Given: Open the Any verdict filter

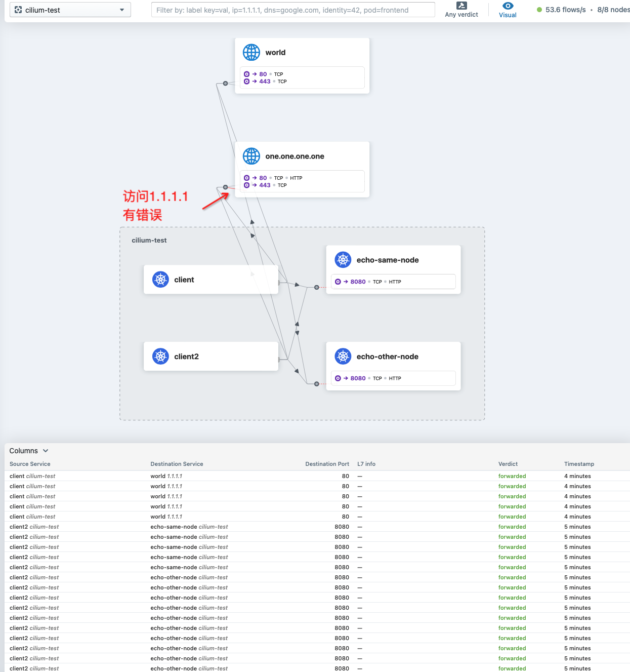Looking at the screenshot, I should pyautogui.click(x=461, y=10).
